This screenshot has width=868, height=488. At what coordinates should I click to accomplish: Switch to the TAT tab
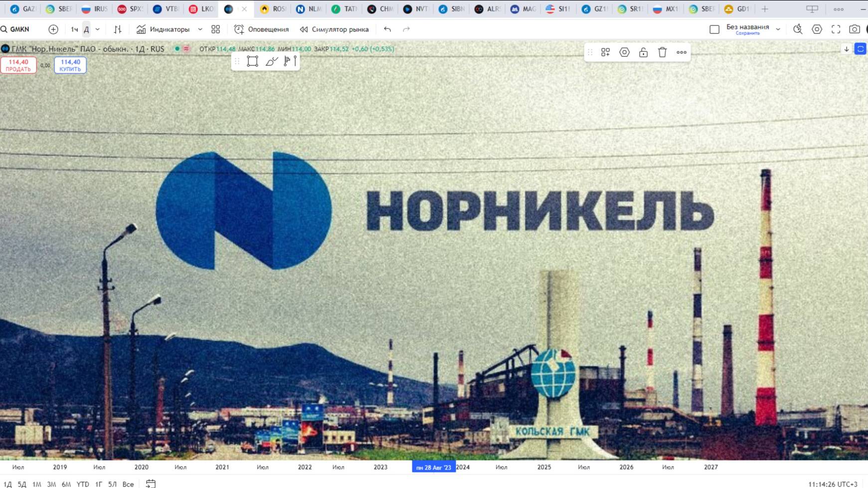[x=345, y=9]
